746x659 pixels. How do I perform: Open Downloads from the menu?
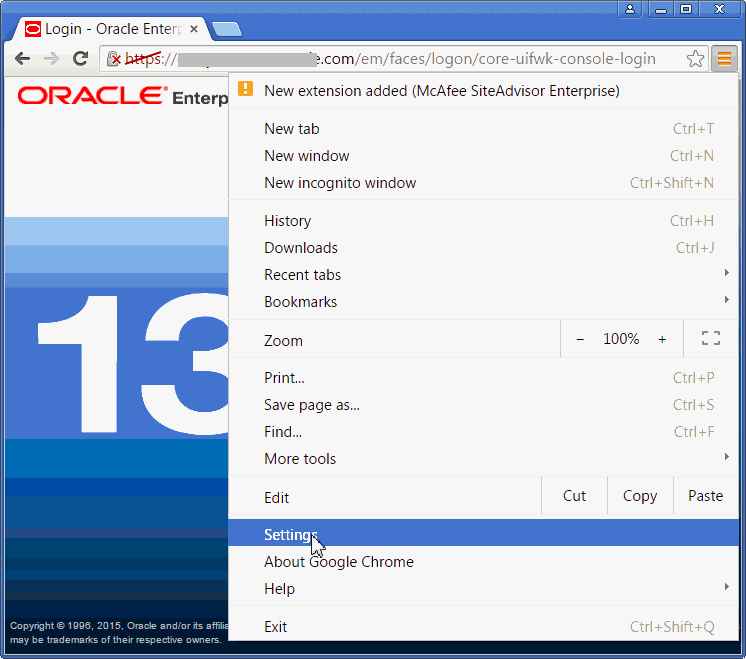(x=483, y=248)
